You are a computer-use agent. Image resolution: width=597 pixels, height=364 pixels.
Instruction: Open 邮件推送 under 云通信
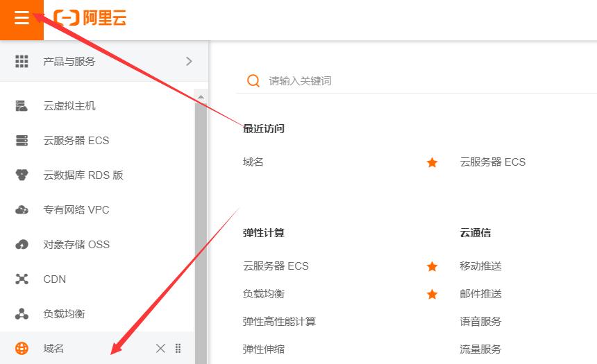(481, 294)
